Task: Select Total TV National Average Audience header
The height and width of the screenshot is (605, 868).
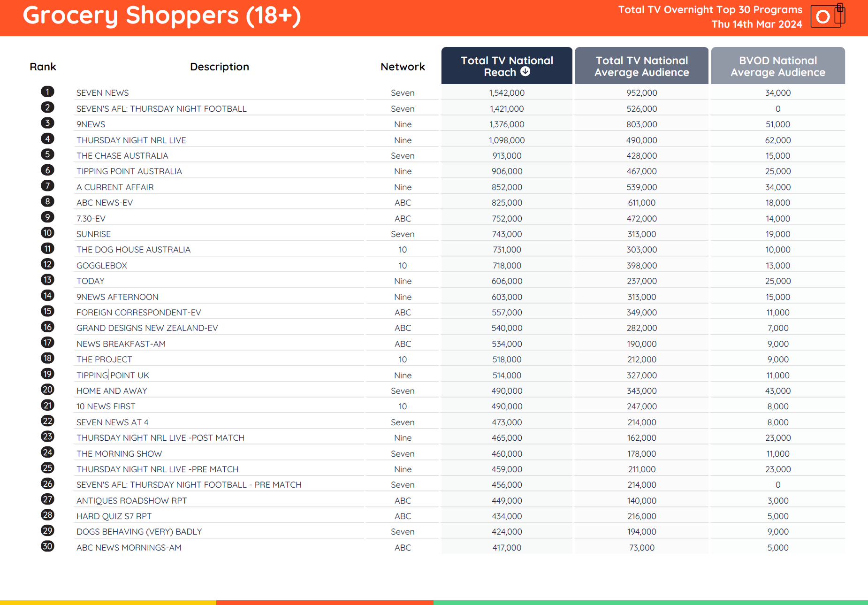Action: click(x=641, y=66)
